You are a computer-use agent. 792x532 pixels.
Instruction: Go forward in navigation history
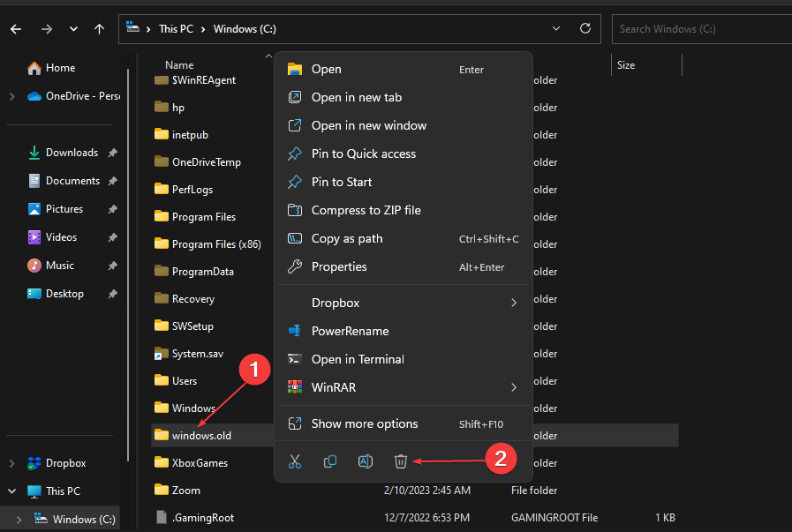45,28
